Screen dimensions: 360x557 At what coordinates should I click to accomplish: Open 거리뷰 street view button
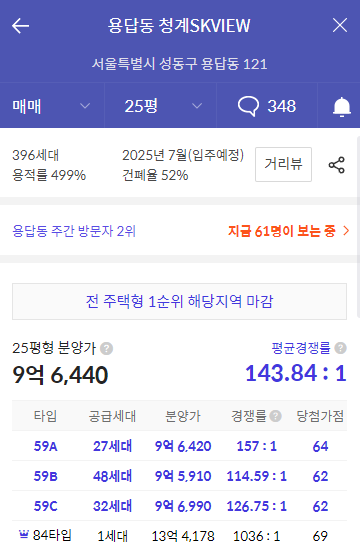283,164
